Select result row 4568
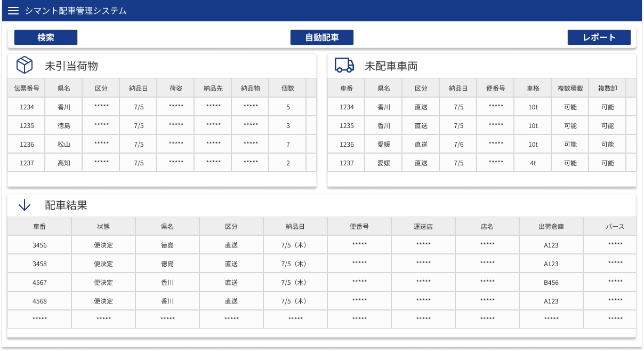Screen dimensions: 644x351 [322, 301]
